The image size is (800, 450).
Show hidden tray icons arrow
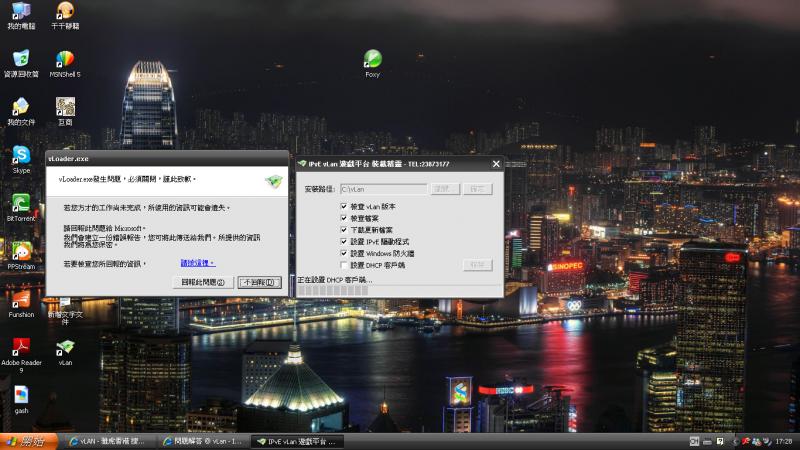735,441
